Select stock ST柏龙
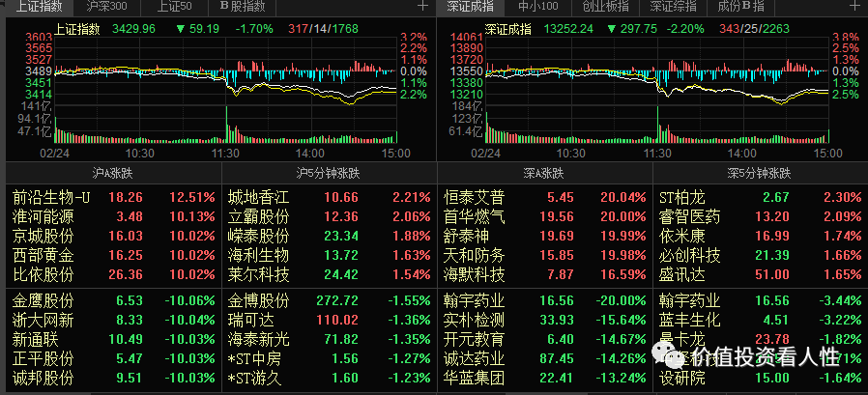The height and width of the screenshot is (395, 868). 760,197
